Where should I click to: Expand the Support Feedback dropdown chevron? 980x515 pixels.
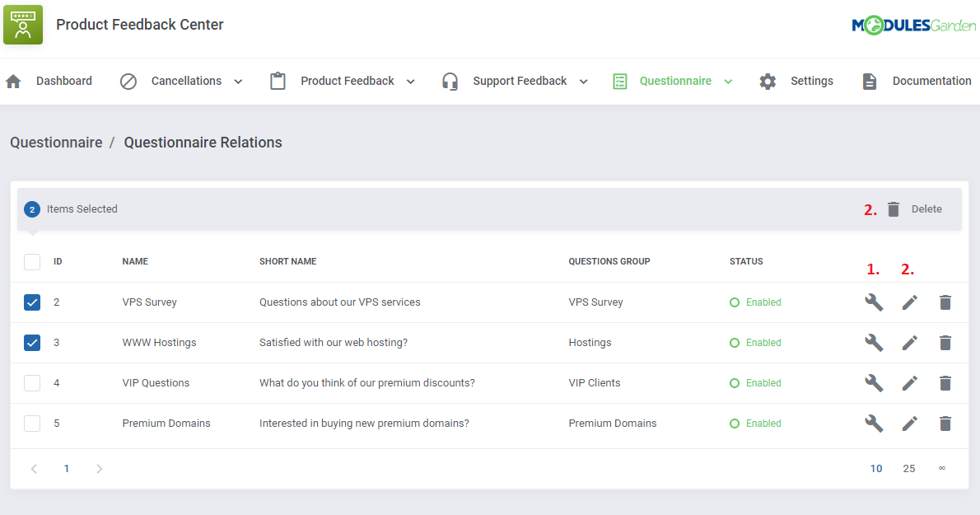[x=583, y=82]
